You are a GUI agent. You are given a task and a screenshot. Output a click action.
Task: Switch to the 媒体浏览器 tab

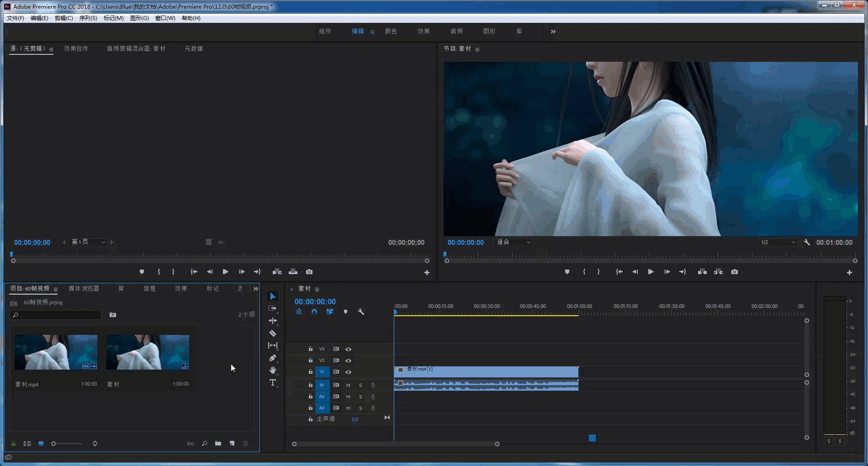(84, 288)
